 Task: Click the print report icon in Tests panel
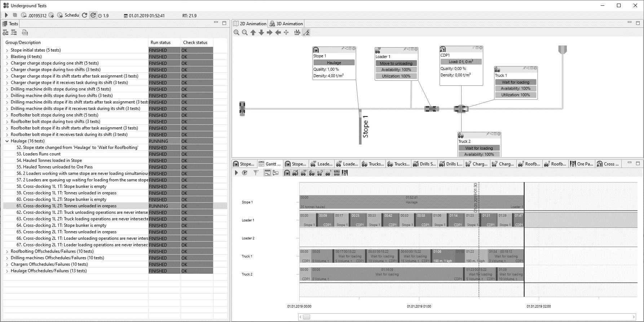(x=25, y=32)
